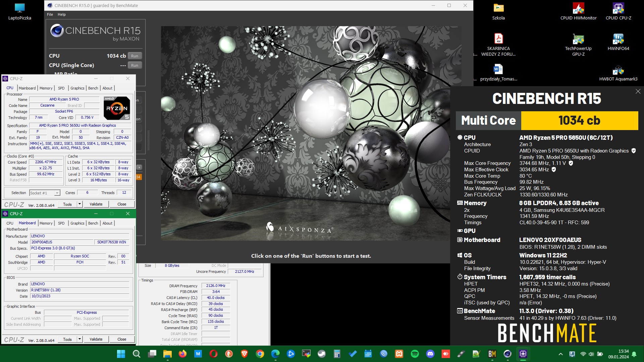The image size is (644, 362).
Task: Open SKARBNICA WIEDZY PDF file
Action: click(x=498, y=45)
